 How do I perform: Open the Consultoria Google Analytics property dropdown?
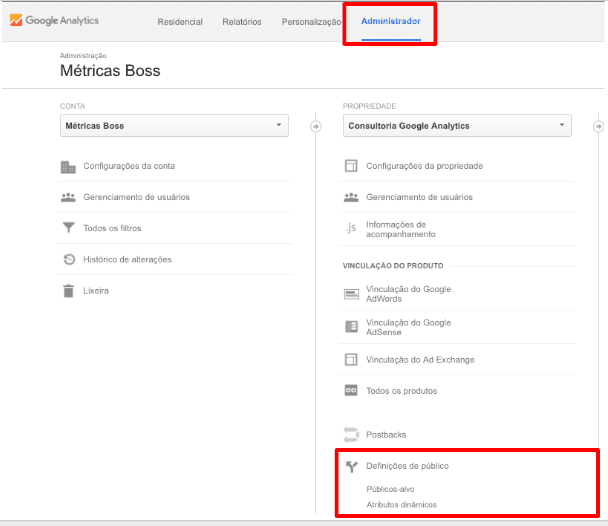[x=457, y=126]
